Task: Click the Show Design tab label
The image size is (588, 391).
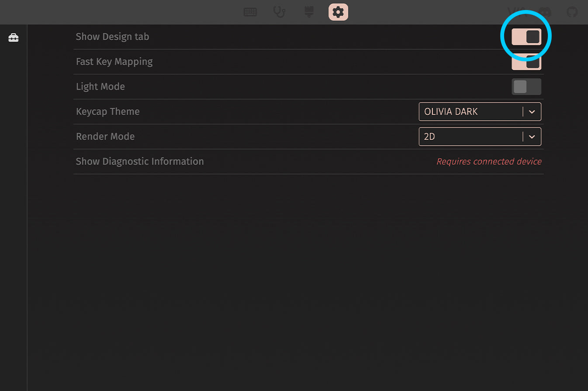Action: click(x=112, y=37)
